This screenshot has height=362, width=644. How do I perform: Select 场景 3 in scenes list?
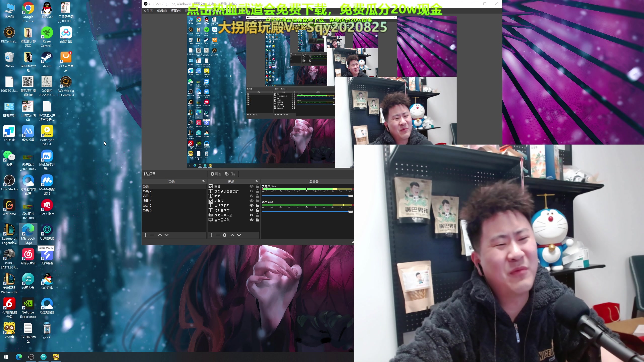(x=147, y=196)
